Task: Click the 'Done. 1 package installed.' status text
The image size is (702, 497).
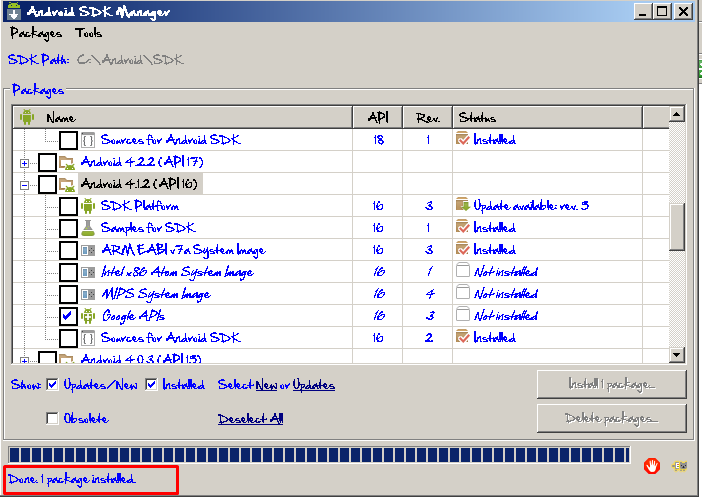Action: tap(71, 480)
